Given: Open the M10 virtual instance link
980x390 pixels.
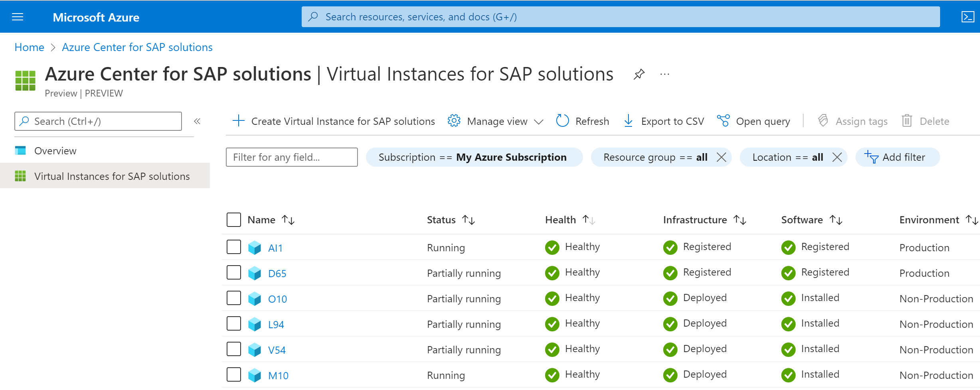Looking at the screenshot, I should tap(278, 376).
